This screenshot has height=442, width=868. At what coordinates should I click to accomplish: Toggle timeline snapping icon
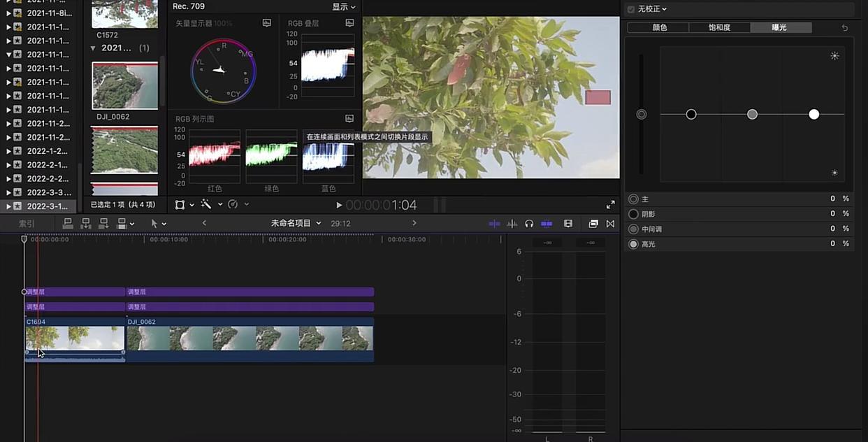(547, 224)
